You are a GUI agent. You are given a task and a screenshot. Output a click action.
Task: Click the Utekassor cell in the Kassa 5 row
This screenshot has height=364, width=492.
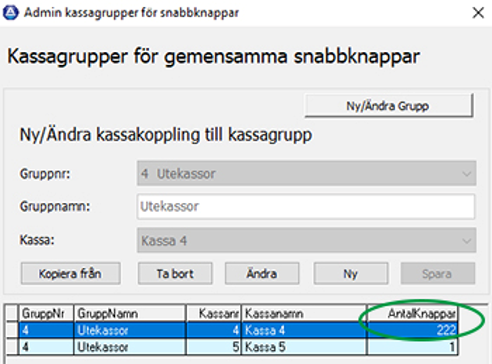click(x=130, y=347)
